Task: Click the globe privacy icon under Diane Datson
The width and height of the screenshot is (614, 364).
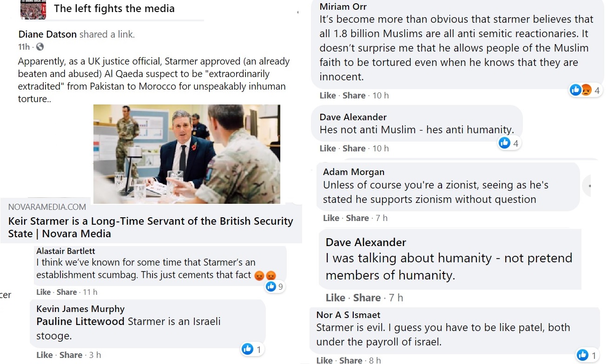Action: point(40,47)
